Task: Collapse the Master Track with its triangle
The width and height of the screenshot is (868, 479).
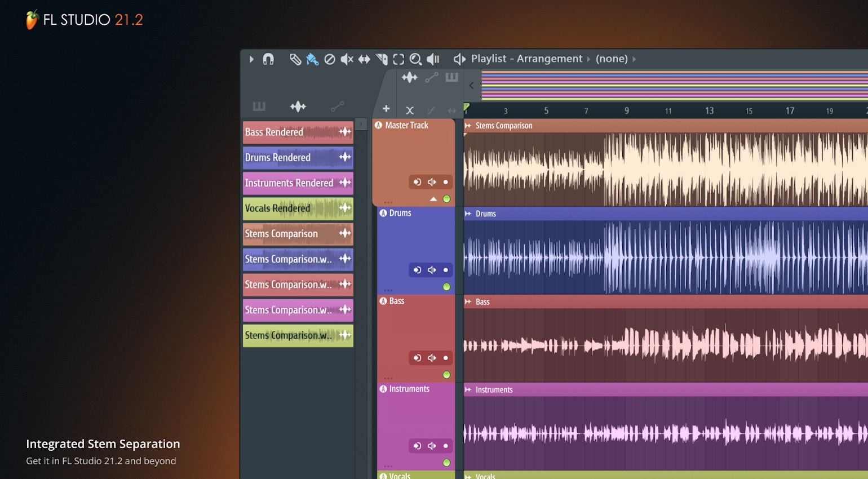Action: click(433, 198)
